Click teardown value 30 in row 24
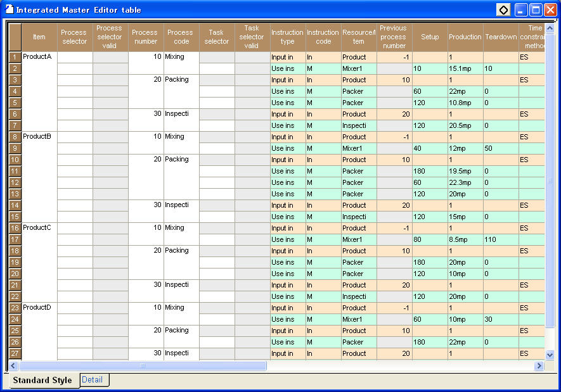 [x=501, y=319]
